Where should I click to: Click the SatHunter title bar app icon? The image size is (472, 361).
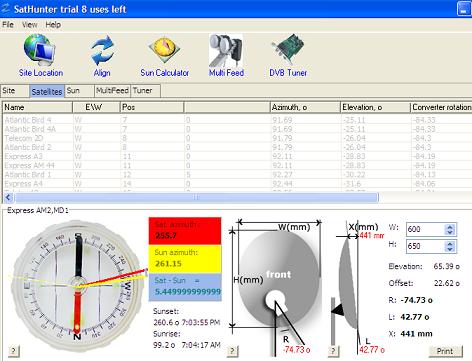click(6, 8)
